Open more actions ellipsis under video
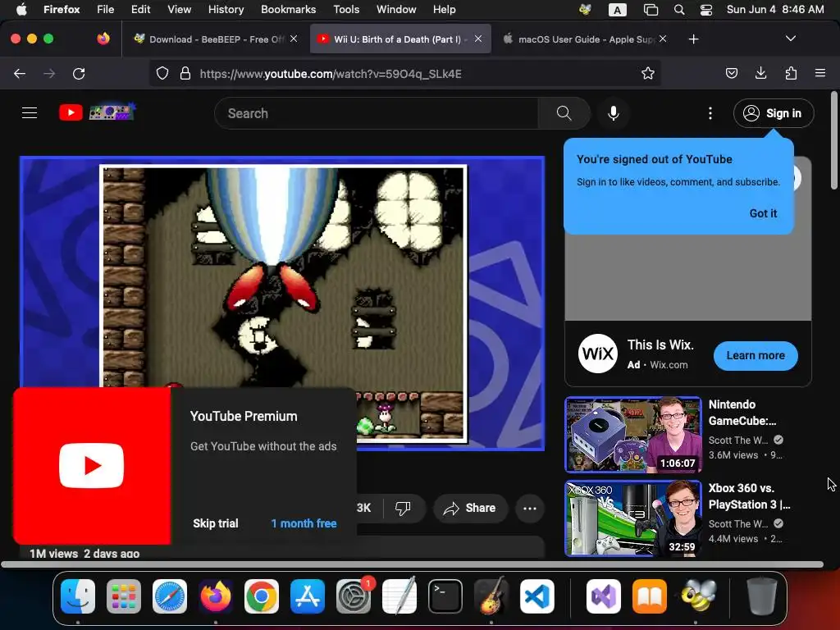840x630 pixels. (530, 509)
